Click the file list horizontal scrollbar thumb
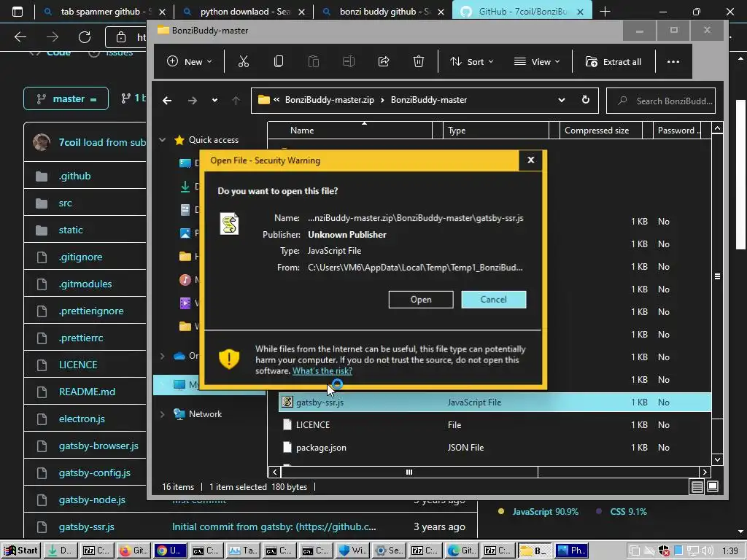 (x=409, y=472)
